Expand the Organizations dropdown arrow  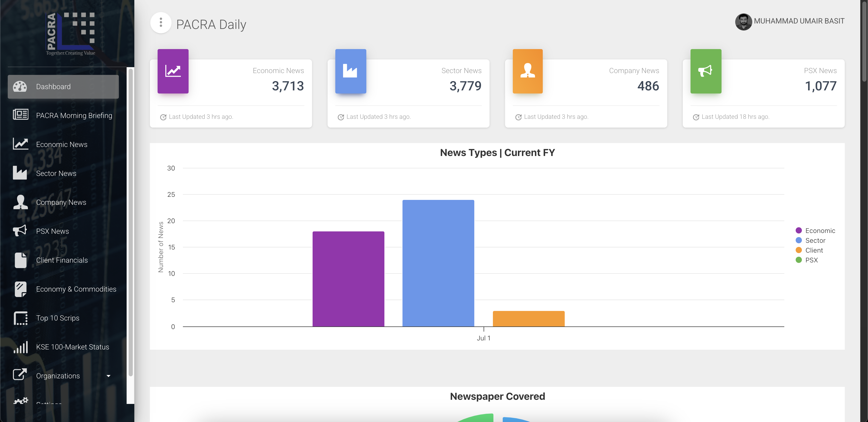point(109,376)
